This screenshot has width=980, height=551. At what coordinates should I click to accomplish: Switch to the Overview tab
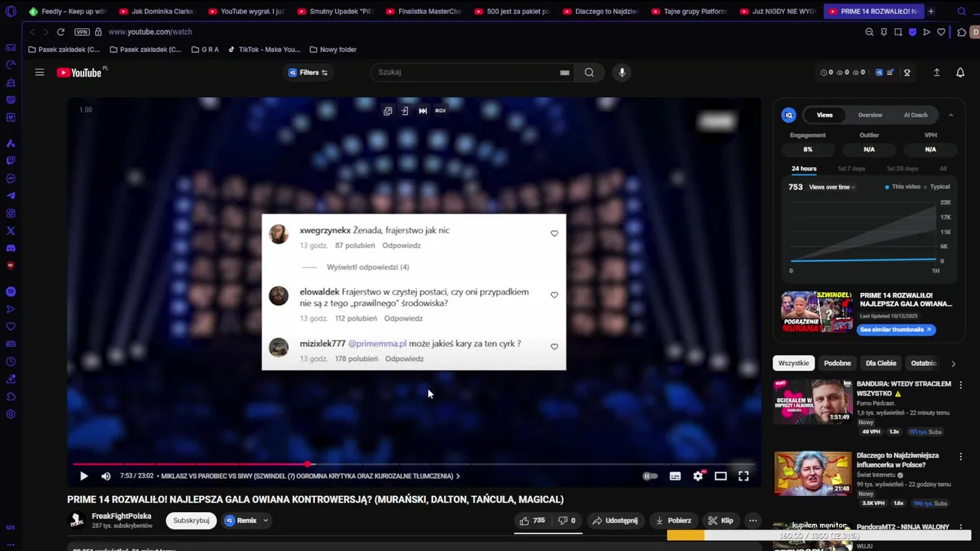point(870,115)
